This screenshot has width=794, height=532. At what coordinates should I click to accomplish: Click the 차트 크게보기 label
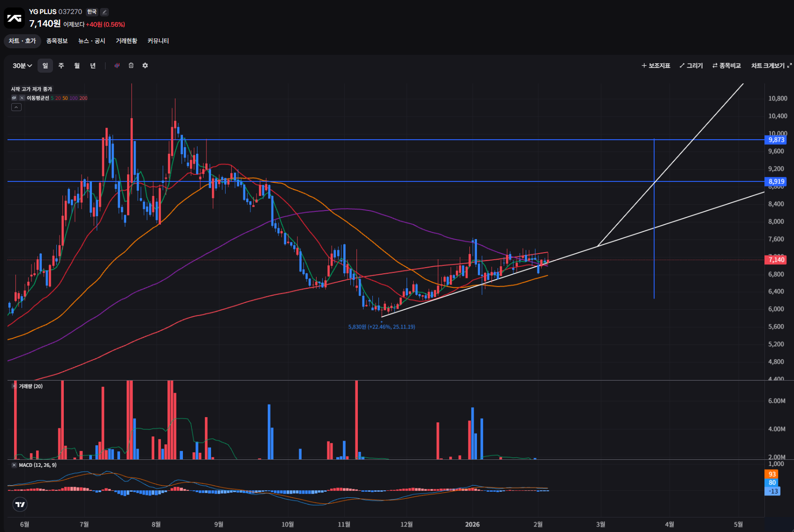point(768,66)
